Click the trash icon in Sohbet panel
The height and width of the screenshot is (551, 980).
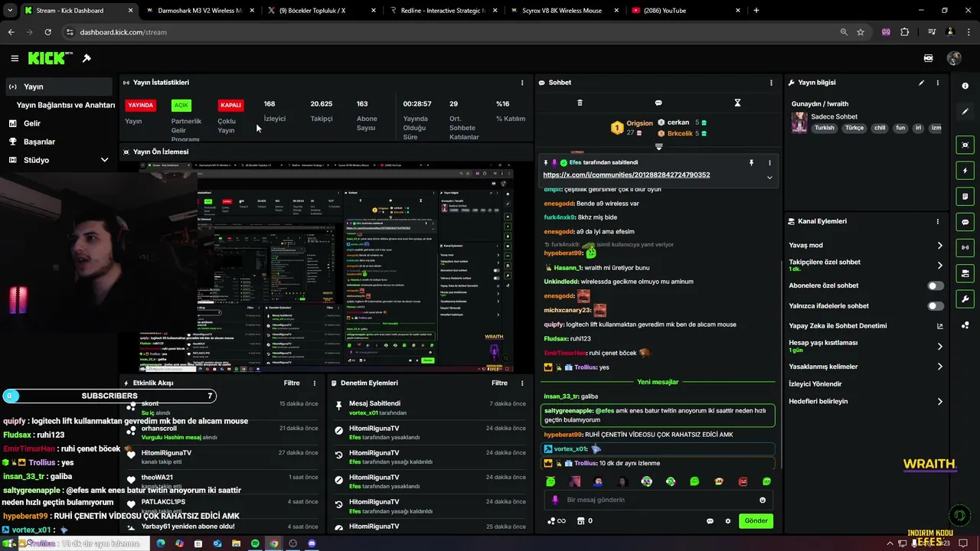[x=580, y=103]
